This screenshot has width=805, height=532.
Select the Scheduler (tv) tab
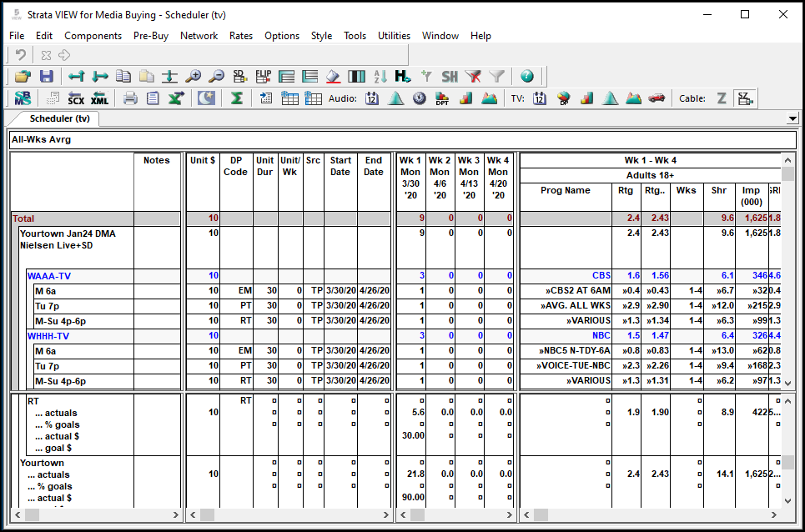click(x=59, y=119)
